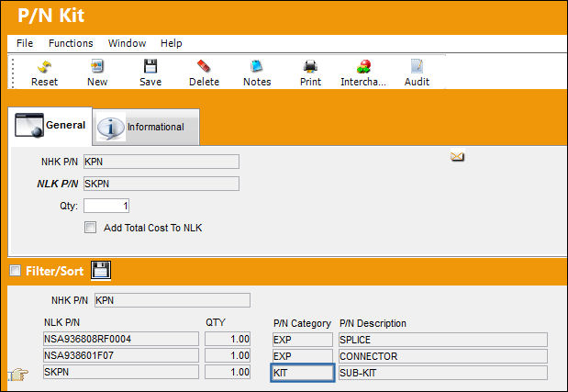This screenshot has height=392, width=568.
Task: Enable Add Total Cost To NLK checkbox
Action: [90, 228]
